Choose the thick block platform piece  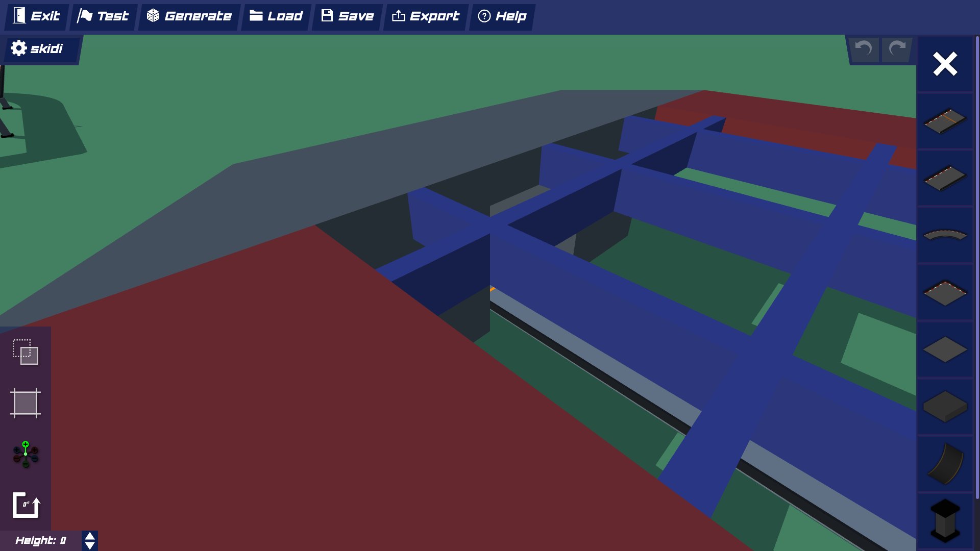point(945,406)
